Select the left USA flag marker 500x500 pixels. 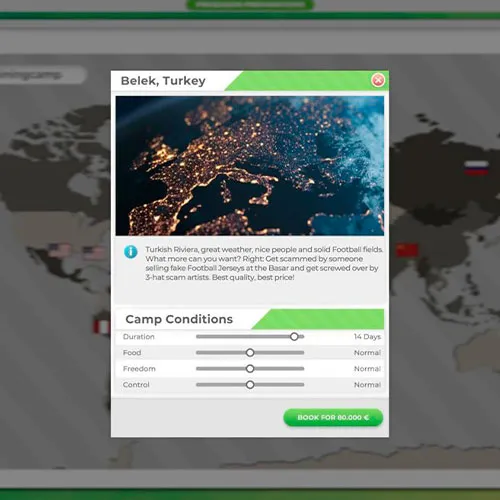[60, 251]
